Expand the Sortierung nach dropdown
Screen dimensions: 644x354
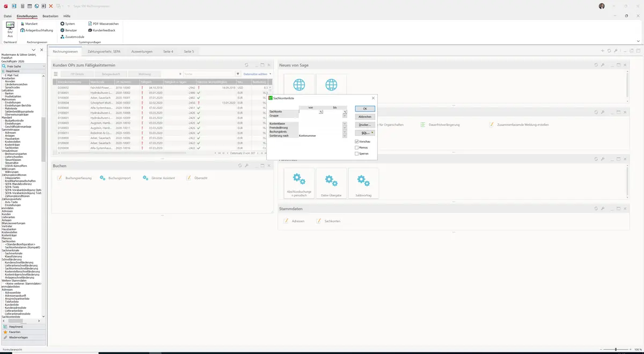click(x=345, y=136)
